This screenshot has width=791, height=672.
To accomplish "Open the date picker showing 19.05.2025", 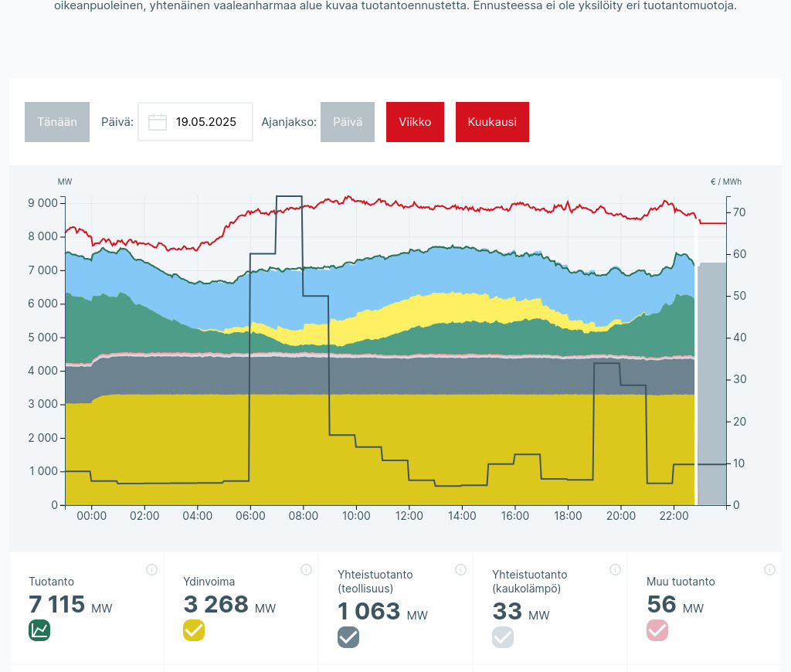I will click(x=205, y=122).
